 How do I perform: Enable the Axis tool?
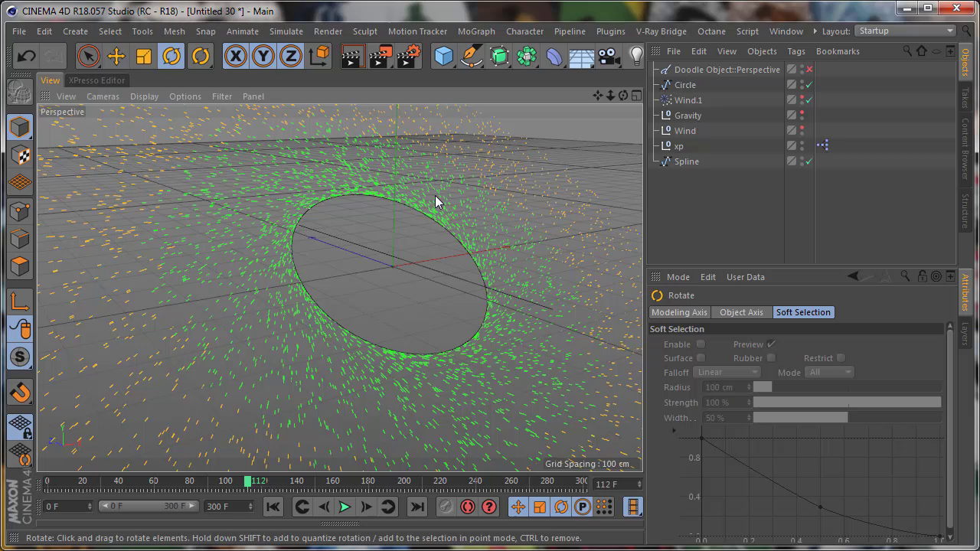tap(20, 302)
